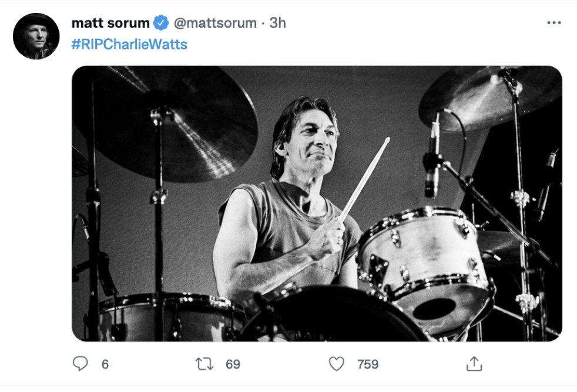Open the tweet via the 3h timestamp
Image resolution: width=577 pixels, height=392 pixels.
[278, 23]
